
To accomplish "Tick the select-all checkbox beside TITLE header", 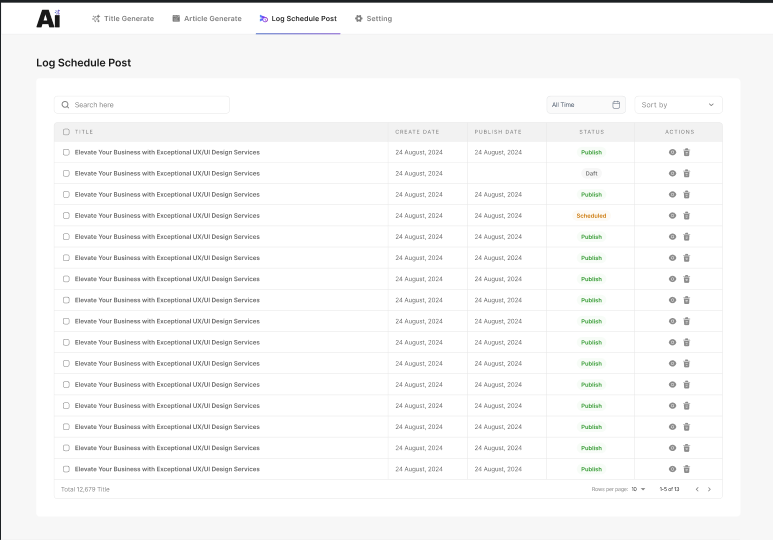I will [66, 132].
